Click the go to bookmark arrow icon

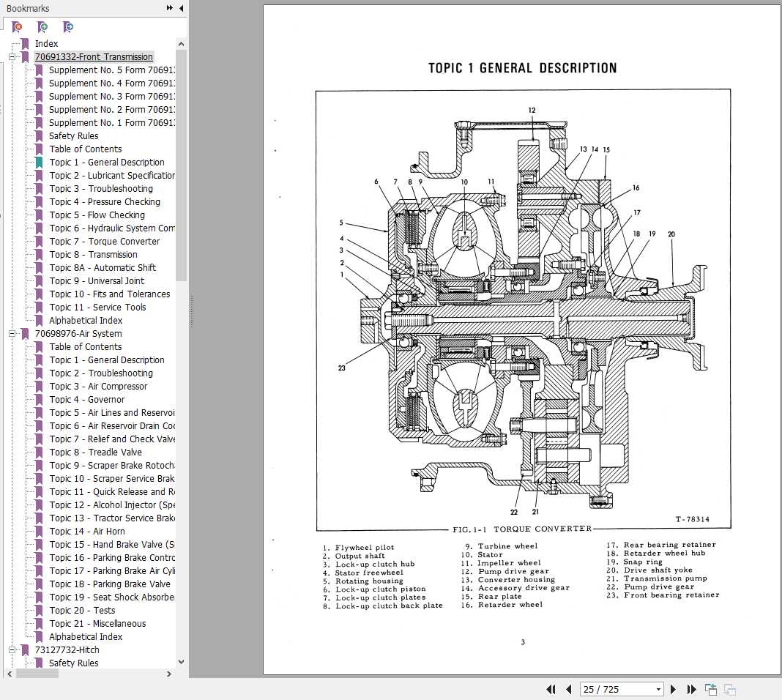68,27
